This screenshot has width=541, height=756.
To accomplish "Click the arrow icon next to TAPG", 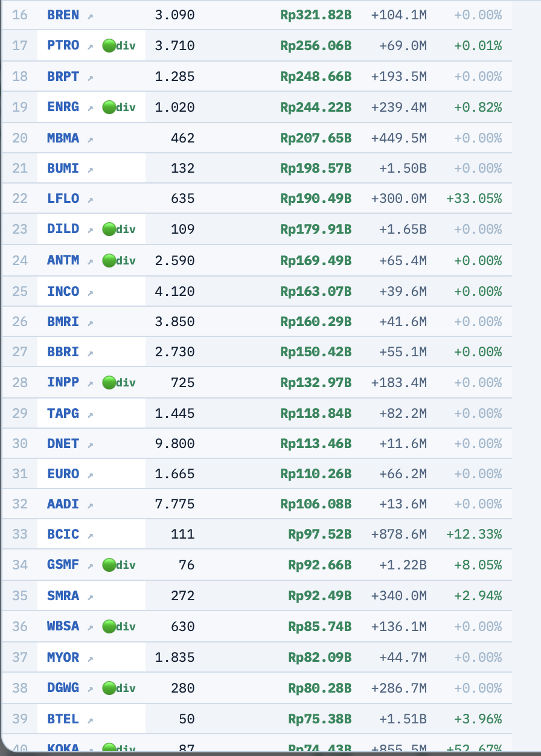I will pos(90,415).
